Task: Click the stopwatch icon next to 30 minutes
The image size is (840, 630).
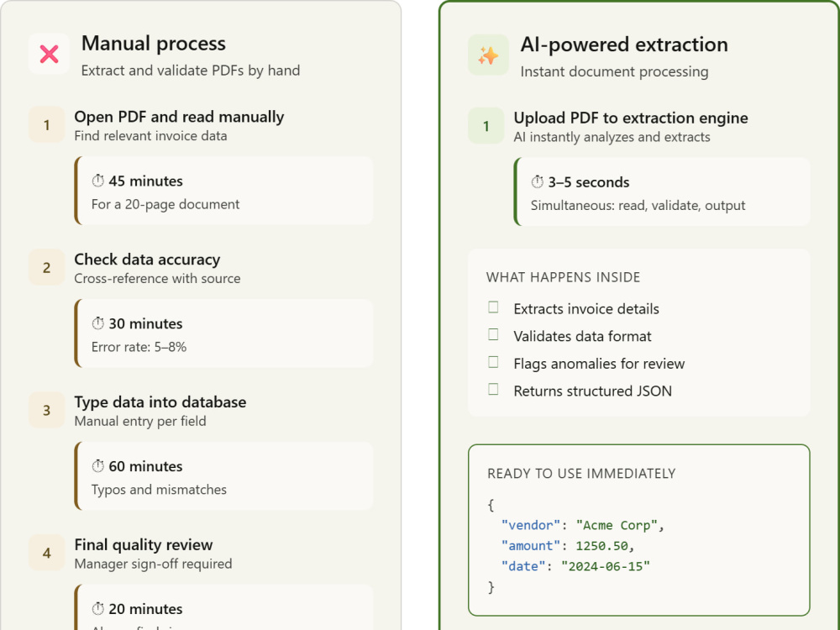Action: (98, 323)
